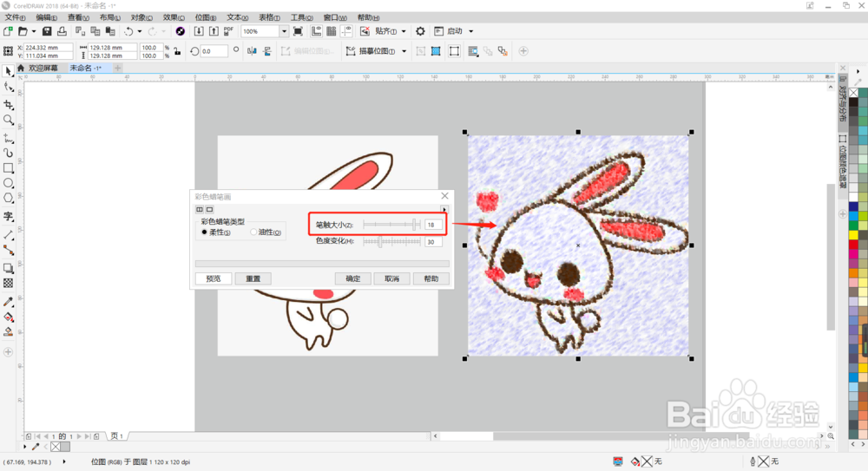The height and width of the screenshot is (471, 868).
Task: Click the Save disk icon
Action: click(47, 31)
